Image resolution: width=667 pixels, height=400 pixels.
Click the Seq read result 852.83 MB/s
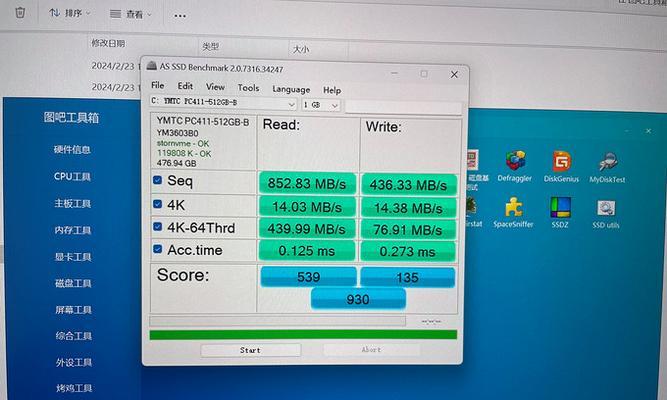[x=307, y=183]
